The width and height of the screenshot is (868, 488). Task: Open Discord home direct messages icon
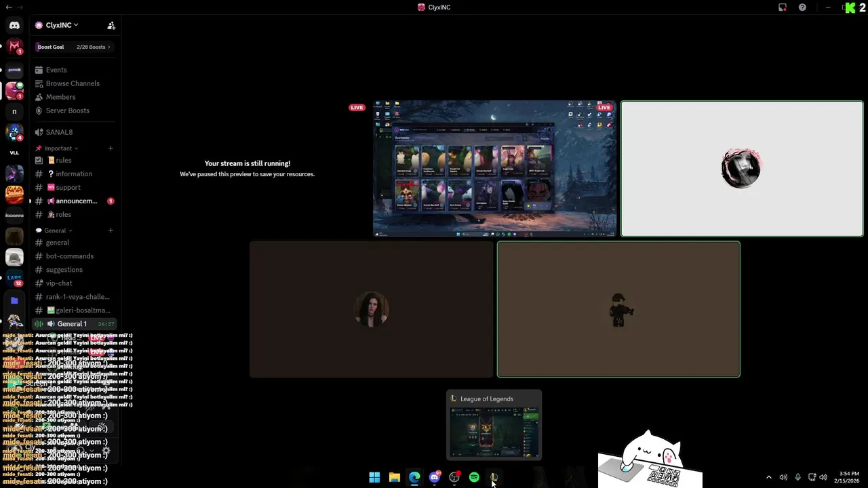(14, 25)
